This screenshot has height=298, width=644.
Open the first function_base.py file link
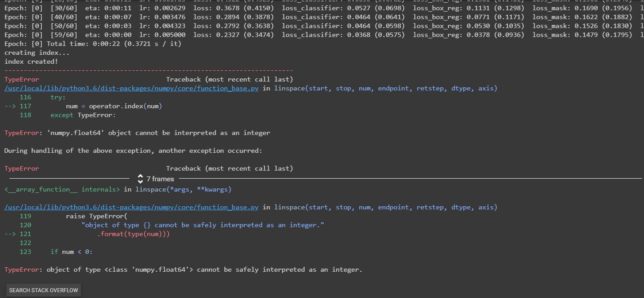(131, 88)
